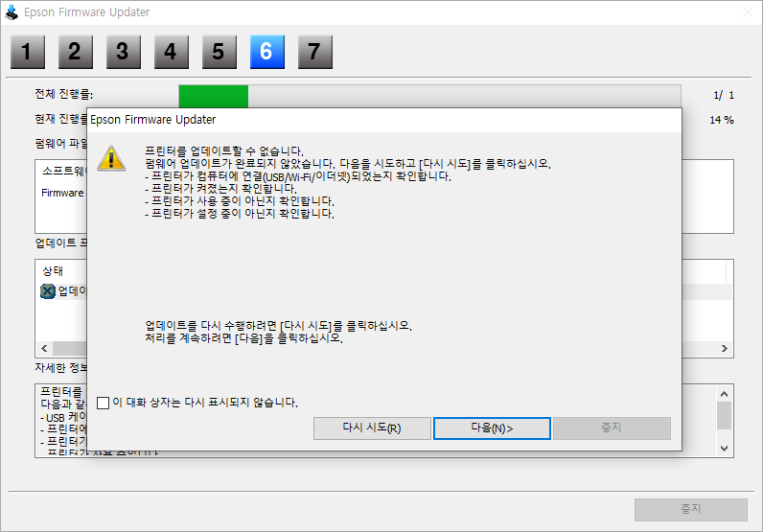Click the update failed X status icon
The width and height of the screenshot is (763, 532).
click(x=47, y=291)
